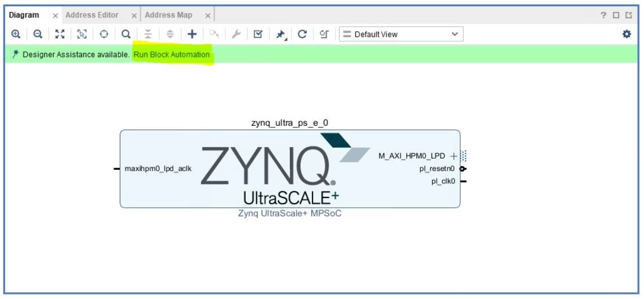Click the zynq_ultra_ps_e_0 instance name
This screenshot has width=644, height=299.
(x=290, y=122)
